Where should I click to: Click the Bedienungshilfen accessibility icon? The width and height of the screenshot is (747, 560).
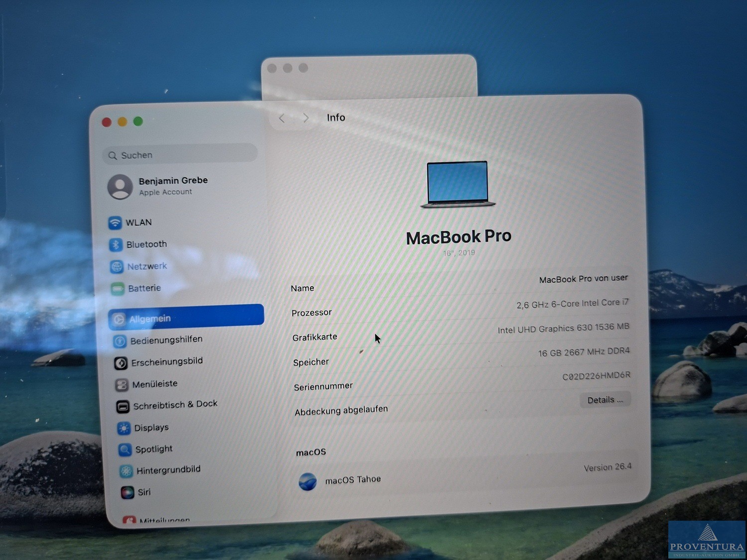120,341
